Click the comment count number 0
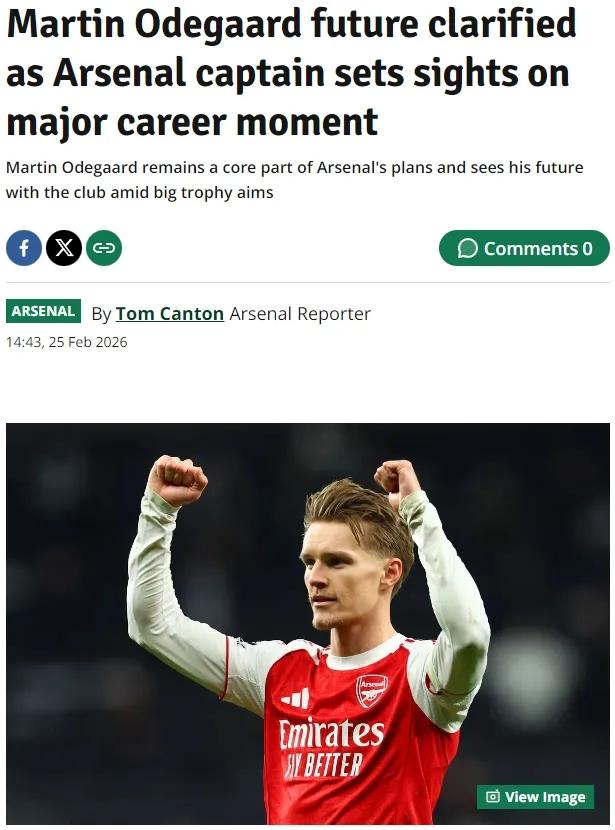 click(588, 249)
